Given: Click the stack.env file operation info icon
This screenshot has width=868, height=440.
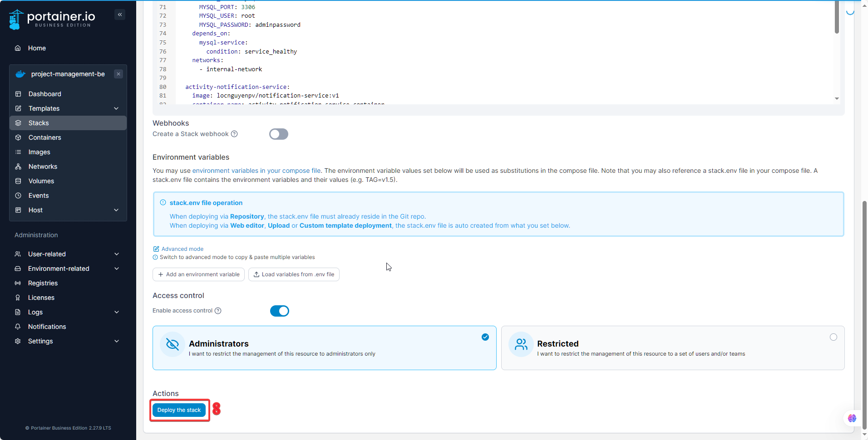Looking at the screenshot, I should pos(163,203).
